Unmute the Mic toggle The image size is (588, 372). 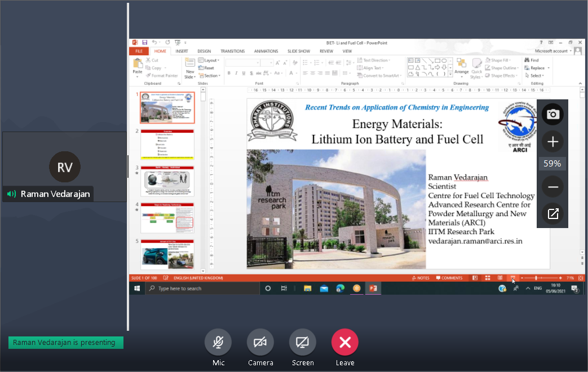[x=218, y=342]
